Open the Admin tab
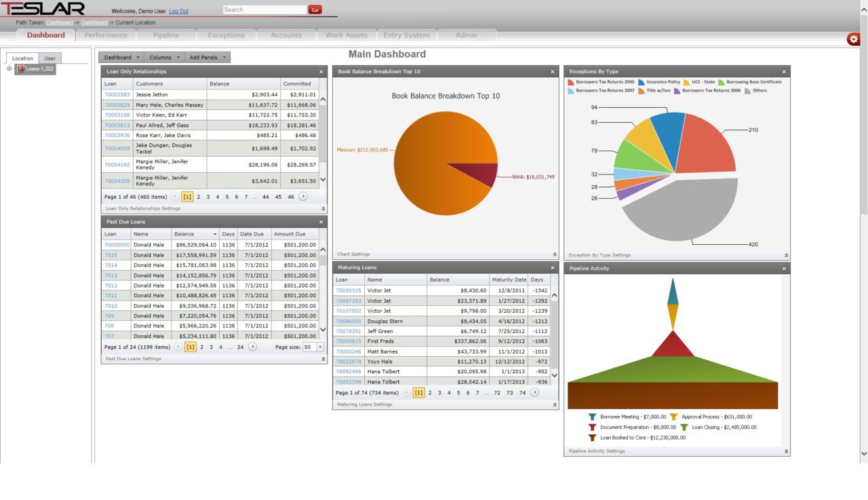 tap(467, 35)
